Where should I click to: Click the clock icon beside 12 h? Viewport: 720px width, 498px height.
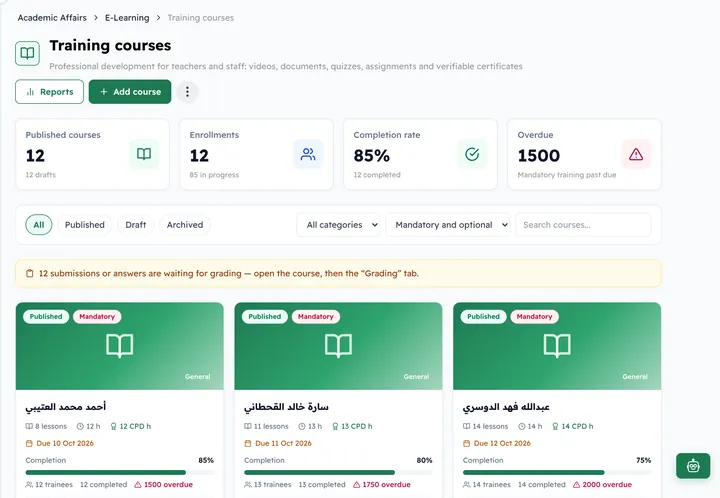pyautogui.click(x=80, y=426)
